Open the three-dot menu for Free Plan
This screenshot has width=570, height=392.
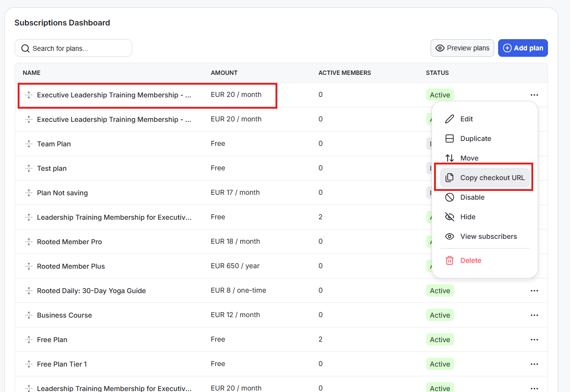(x=534, y=340)
